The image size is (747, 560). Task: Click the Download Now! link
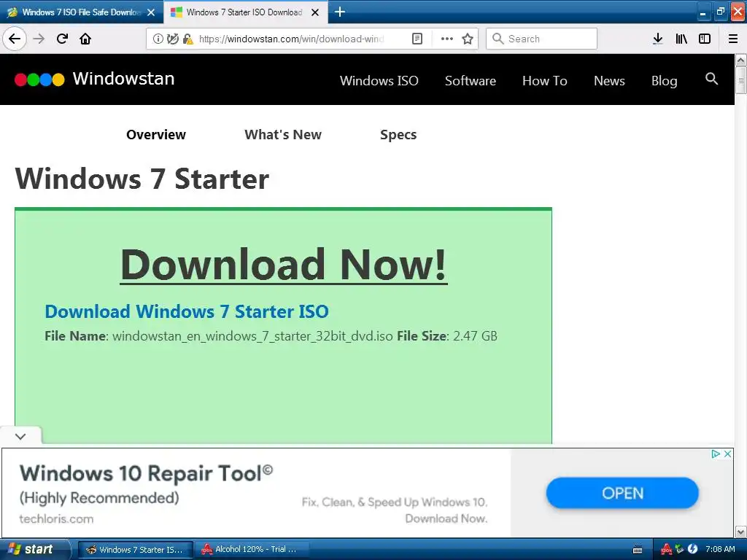(x=284, y=265)
